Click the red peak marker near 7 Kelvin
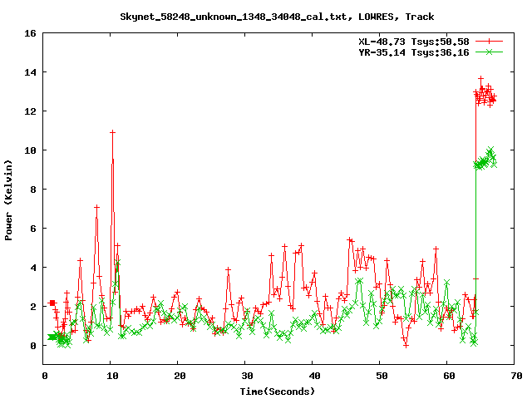 tap(96, 207)
